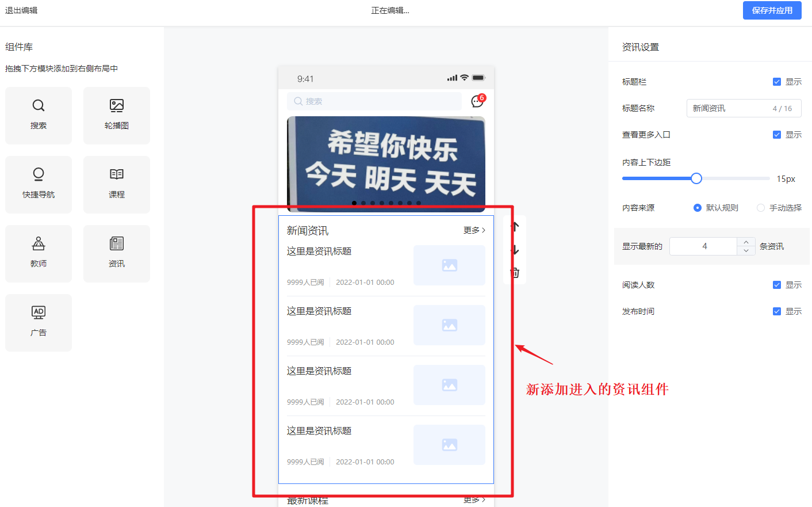Select the 资讯 news component icon
The height and width of the screenshot is (507, 812).
[x=117, y=243]
